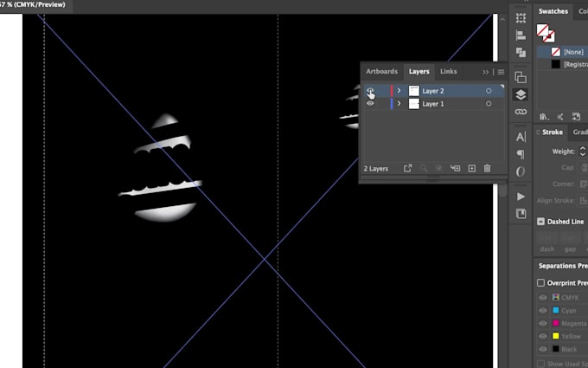
Task: Click the Align Stroke button option
Action: 583,201
